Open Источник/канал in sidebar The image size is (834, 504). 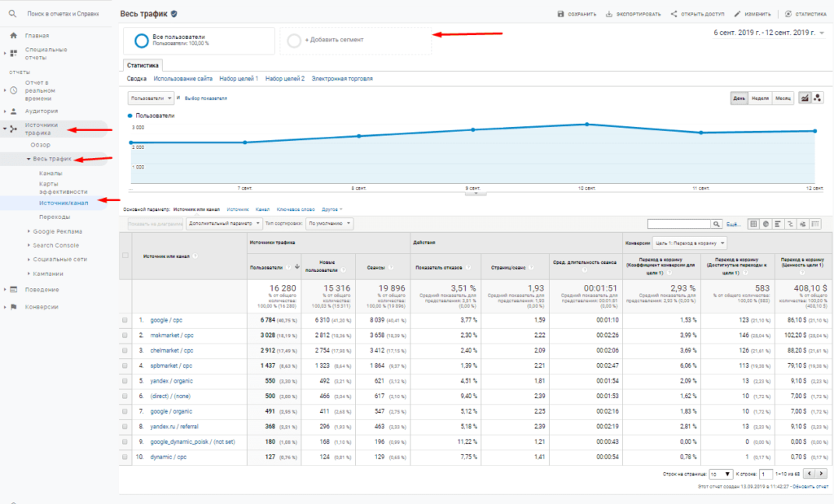[64, 203]
